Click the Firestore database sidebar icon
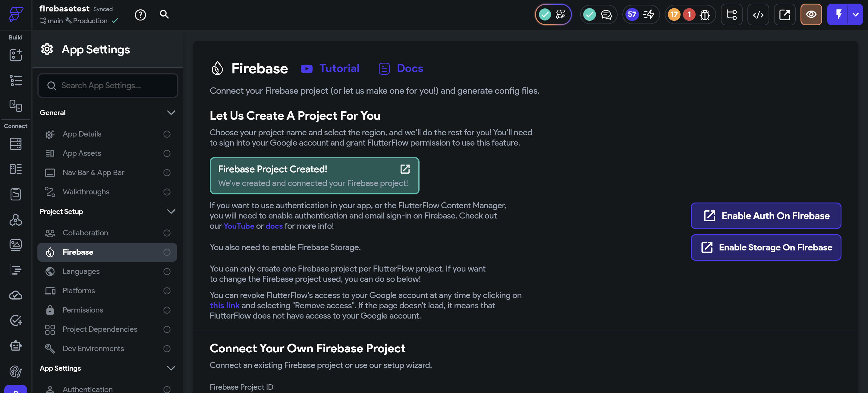The image size is (868, 393). click(x=15, y=144)
